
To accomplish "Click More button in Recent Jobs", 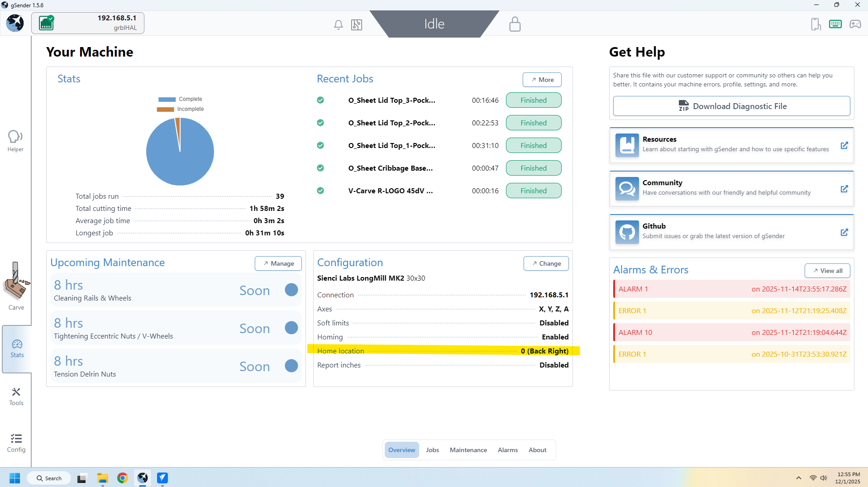I will tap(542, 80).
